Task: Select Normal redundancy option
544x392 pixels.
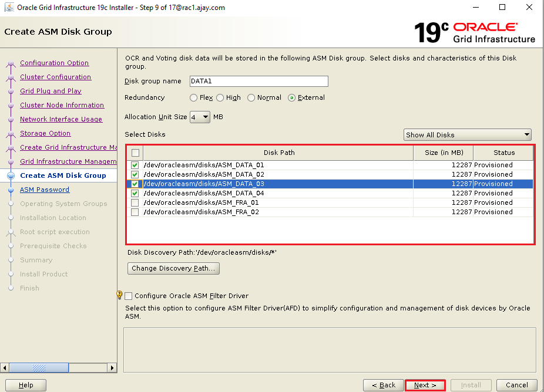Action: coord(251,98)
